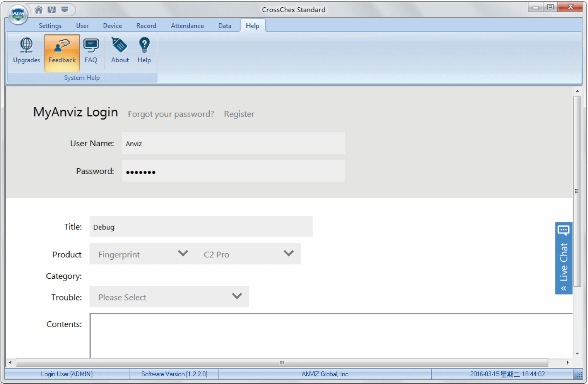Open the Live Chat side panel

pos(564,258)
